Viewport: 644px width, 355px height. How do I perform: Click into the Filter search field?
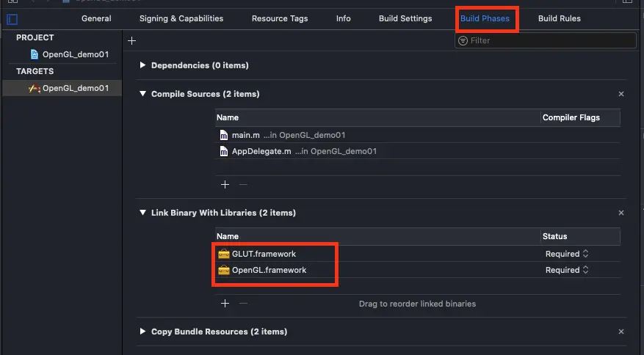point(546,40)
